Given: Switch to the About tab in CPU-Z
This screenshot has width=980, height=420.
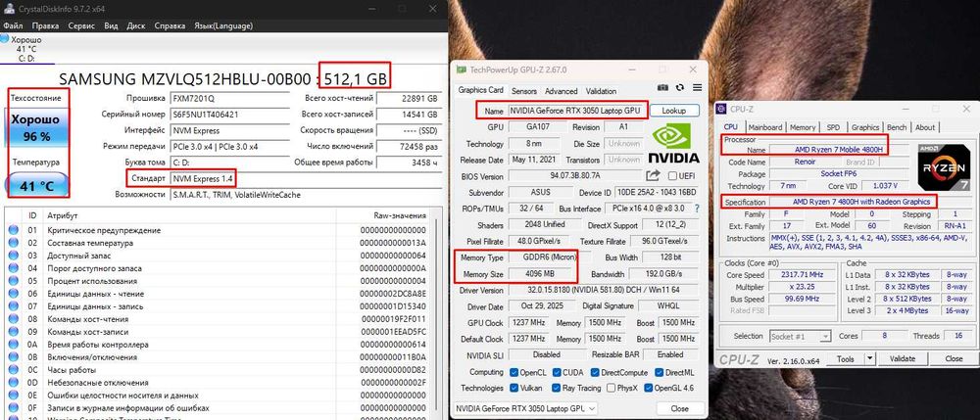Looking at the screenshot, I should [925, 127].
